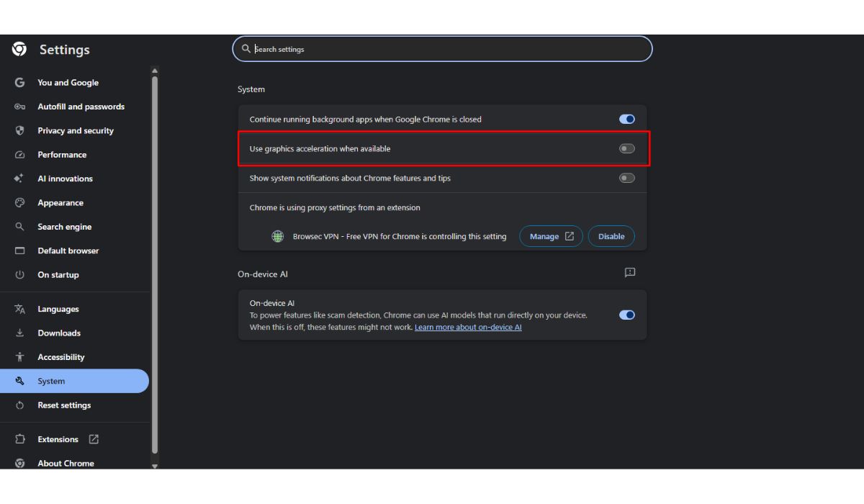Screen dimensions: 864x504
Task: Select the highlighted System menu item
Action: click(x=75, y=381)
